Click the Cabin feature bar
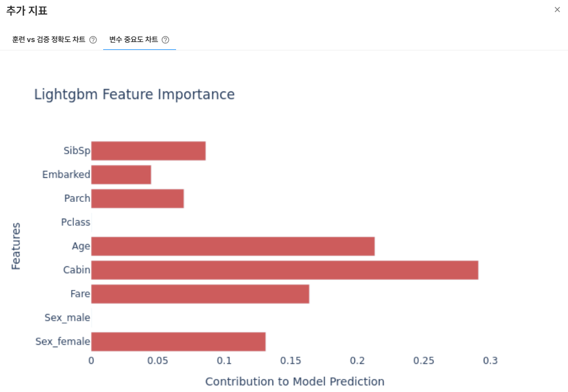568x392 pixels. coord(284,270)
